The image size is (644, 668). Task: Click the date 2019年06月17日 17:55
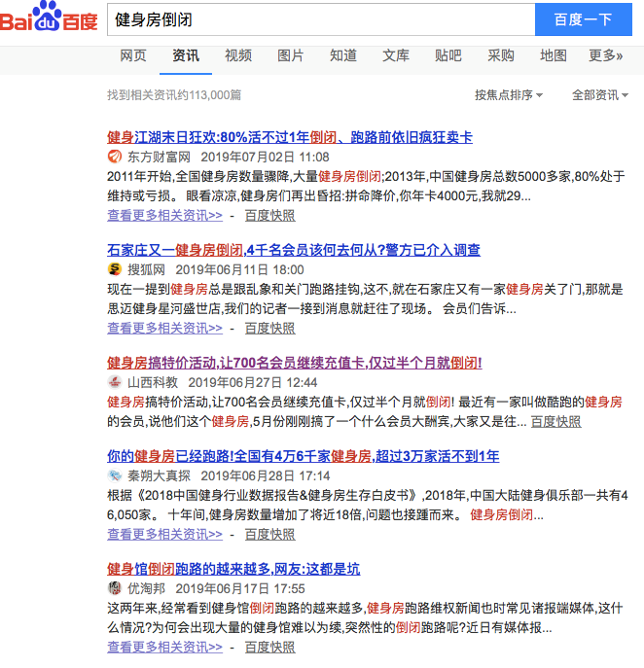click(240, 588)
